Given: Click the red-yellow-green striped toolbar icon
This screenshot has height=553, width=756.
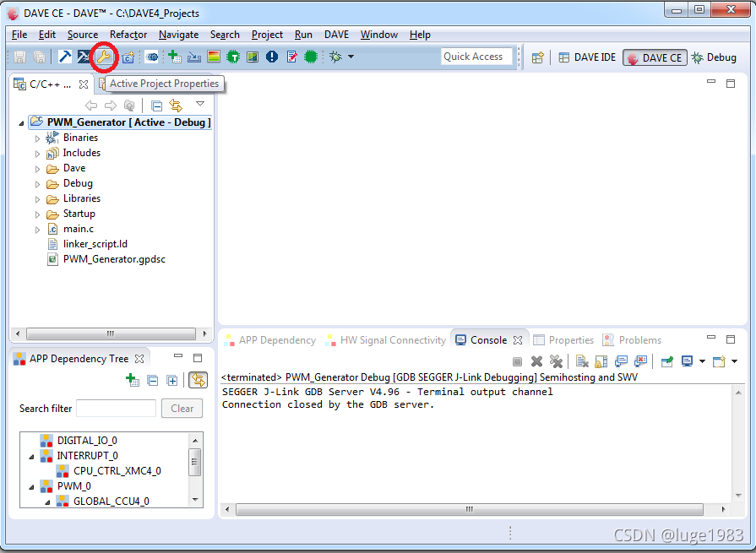Looking at the screenshot, I should click(x=214, y=57).
